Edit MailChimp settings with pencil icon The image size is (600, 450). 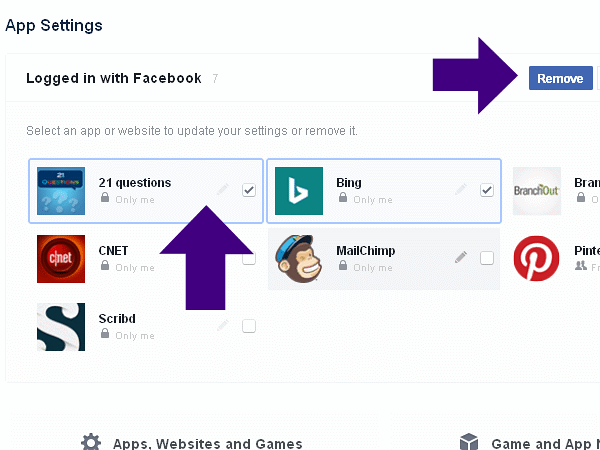[461, 257]
